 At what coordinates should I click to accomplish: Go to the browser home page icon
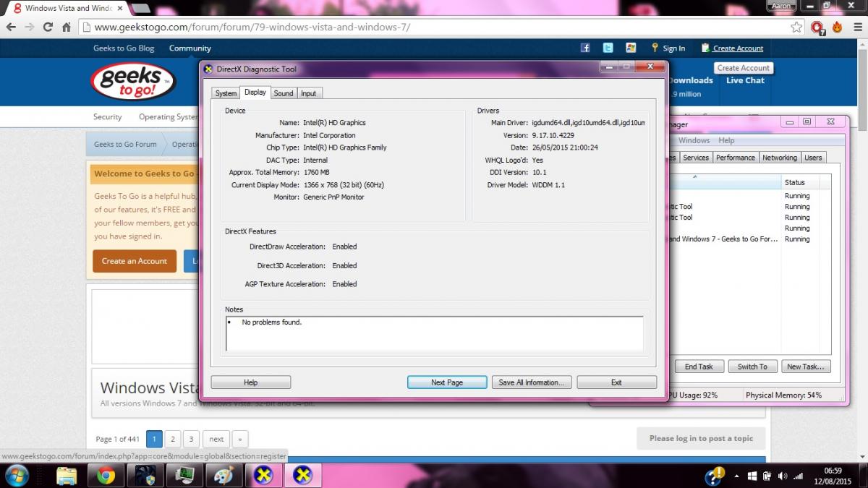tap(66, 27)
